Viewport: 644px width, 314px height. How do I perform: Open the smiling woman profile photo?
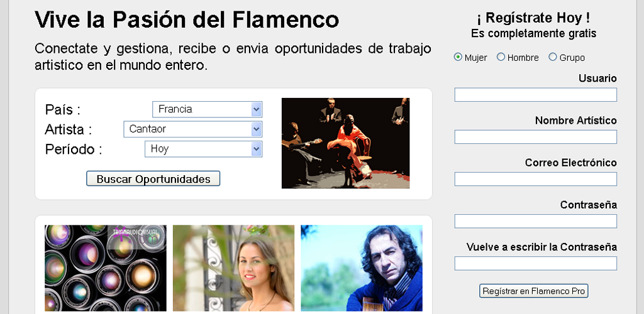(234, 268)
